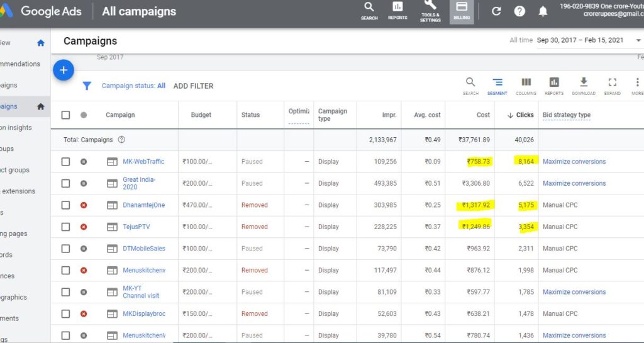Select the MK-WebTraffic campaign checkbox

65,162
